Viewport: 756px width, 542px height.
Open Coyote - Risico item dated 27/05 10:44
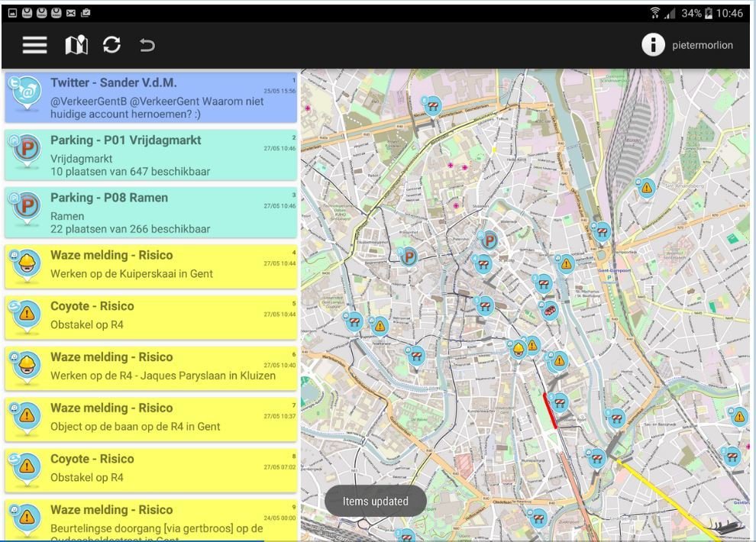click(150, 318)
